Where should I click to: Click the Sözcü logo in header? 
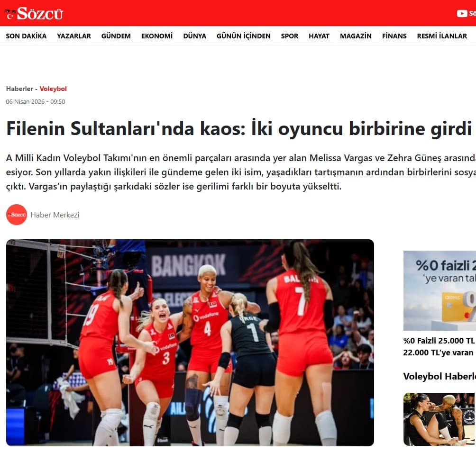click(34, 13)
